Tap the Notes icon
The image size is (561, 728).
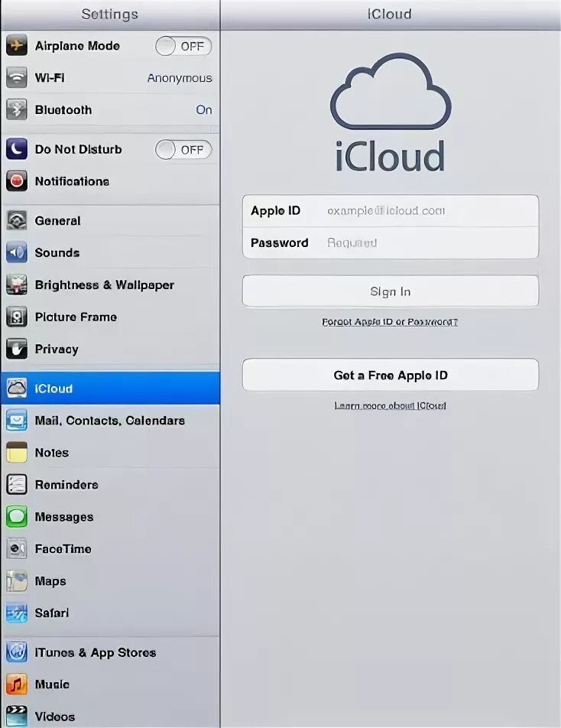(x=17, y=452)
